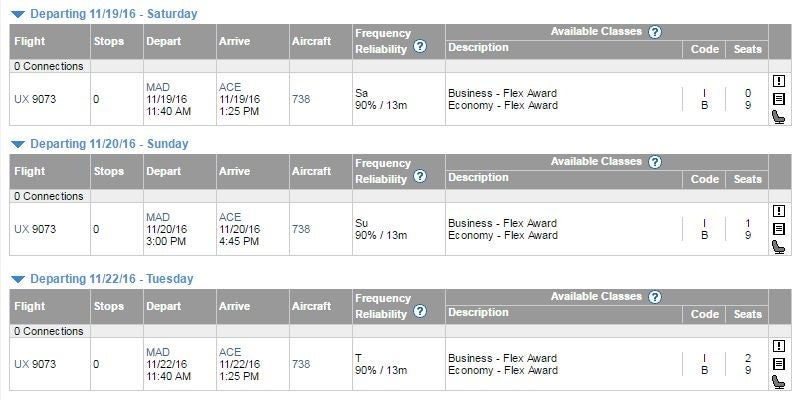Screen dimensions: 800x400
Task: View the seat map icon for the Tuesday flight
Action: tap(779, 382)
